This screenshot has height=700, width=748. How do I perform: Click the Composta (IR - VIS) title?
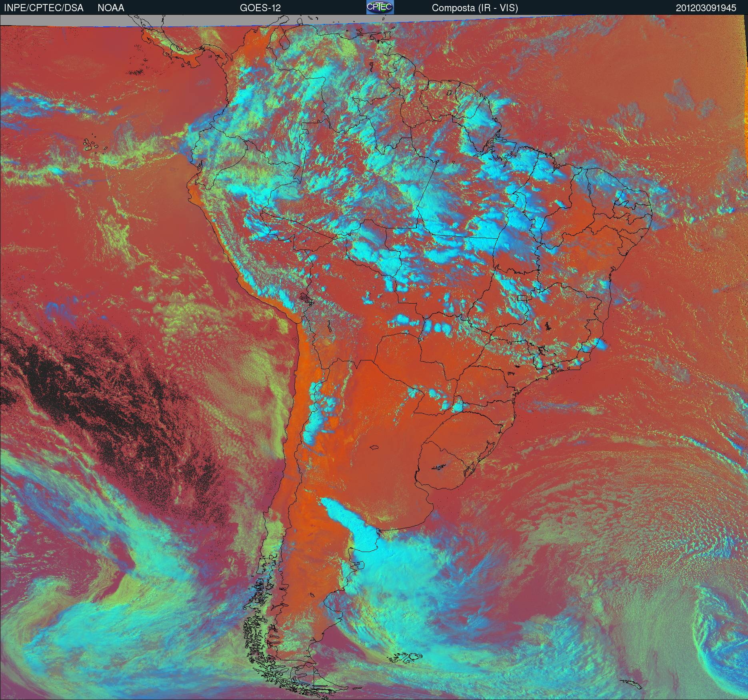475,8
